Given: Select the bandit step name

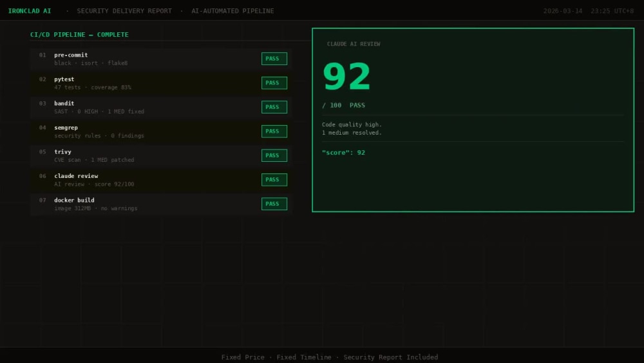Looking at the screenshot, I should [64, 104].
